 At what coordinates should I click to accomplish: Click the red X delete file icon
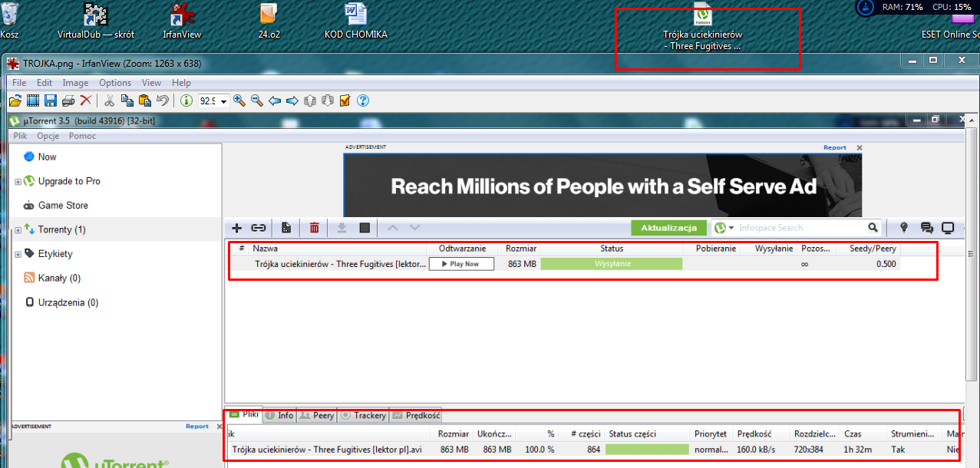pyautogui.click(x=86, y=101)
